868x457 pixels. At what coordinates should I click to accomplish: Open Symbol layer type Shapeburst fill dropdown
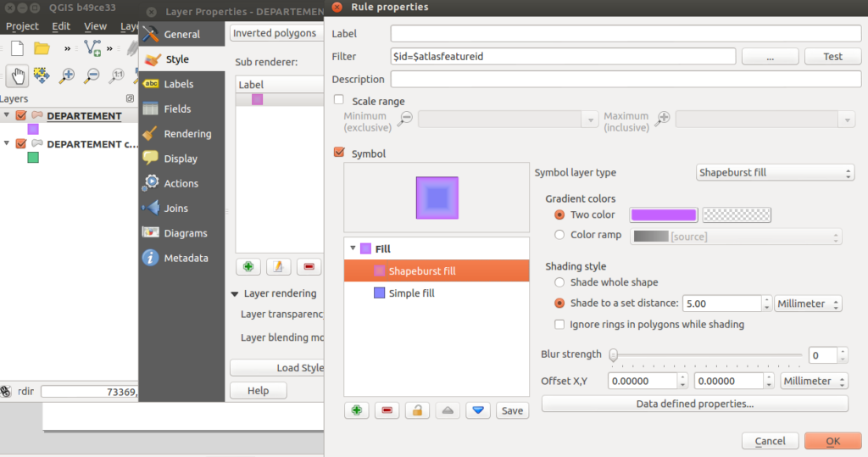pos(775,173)
